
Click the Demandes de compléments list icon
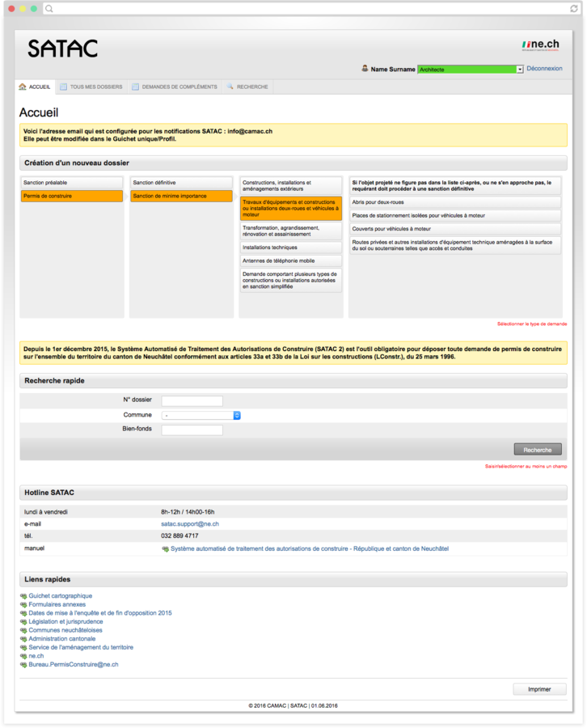click(135, 87)
